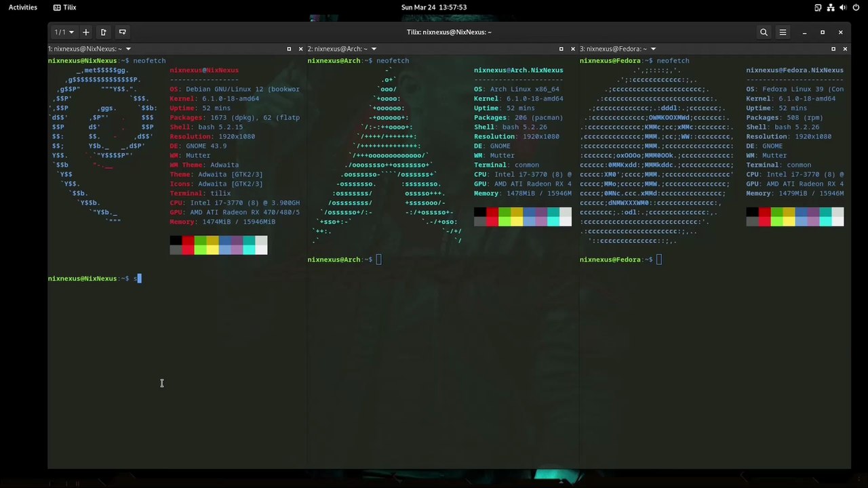Maximize the nixnexus@NixNexus terminal pane
Screen dimensions: 868x488
[289, 49]
